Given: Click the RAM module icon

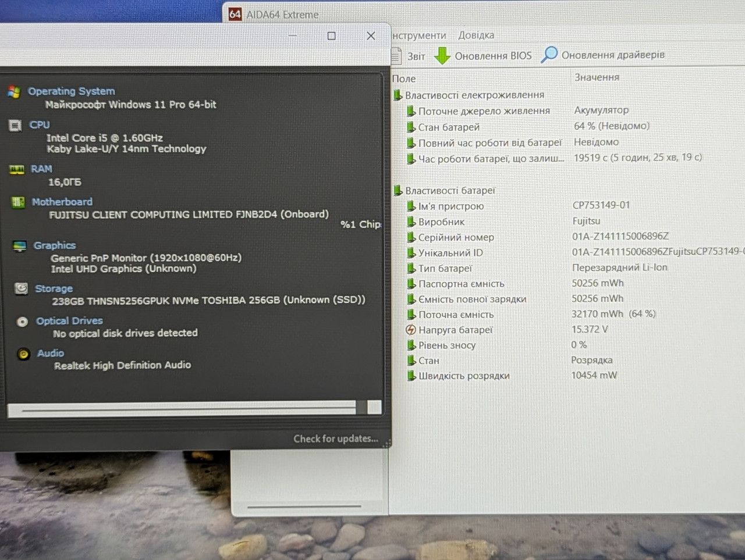Looking at the screenshot, I should click(x=17, y=169).
